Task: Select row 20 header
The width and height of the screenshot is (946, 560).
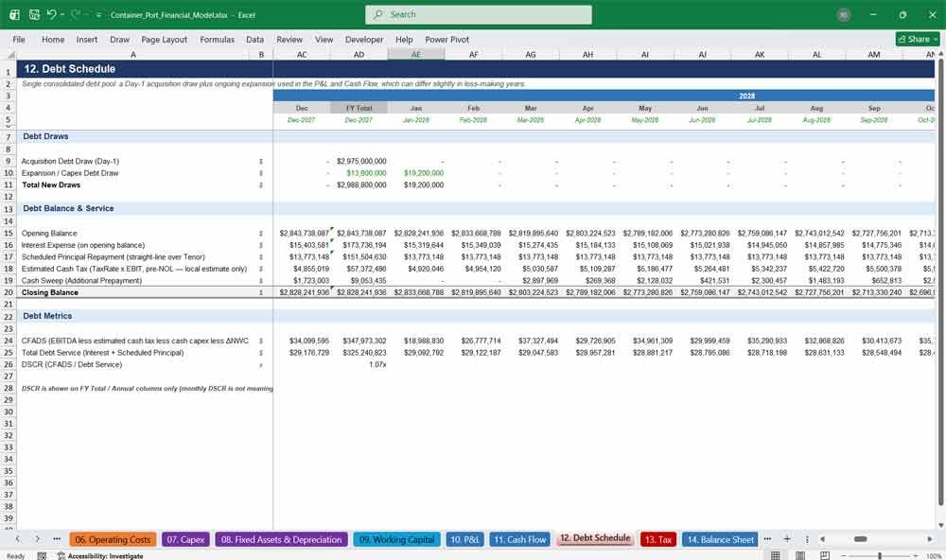Action: [9, 292]
